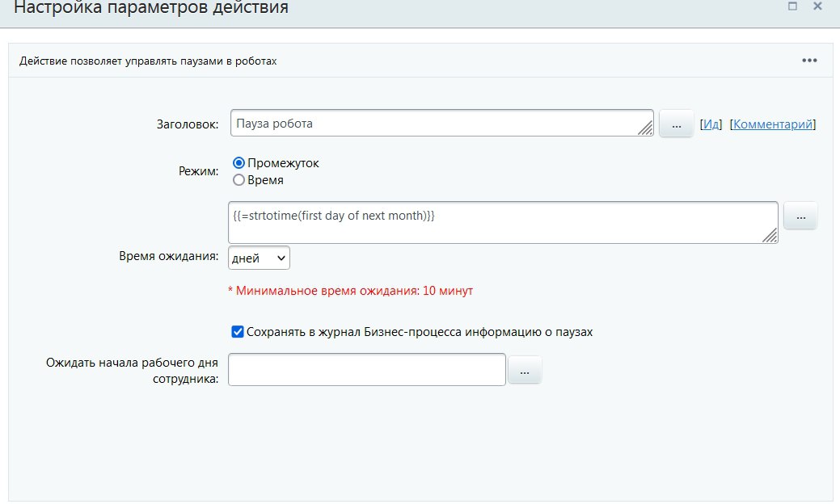Click the resize grip of the strtotime textarea

(770, 235)
